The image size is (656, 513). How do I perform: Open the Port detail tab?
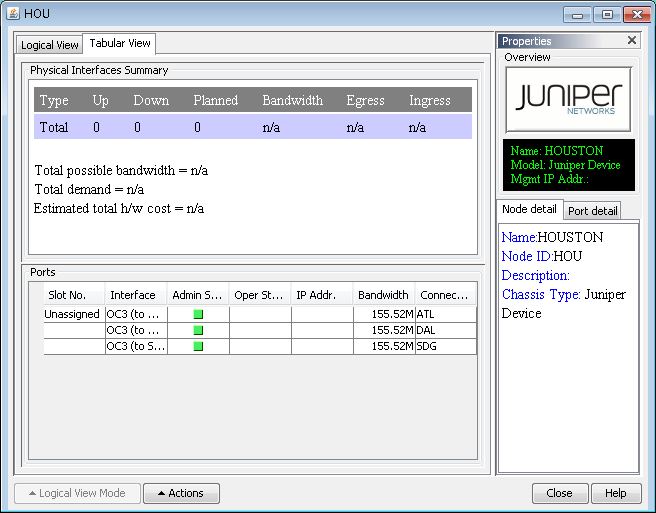(x=592, y=211)
